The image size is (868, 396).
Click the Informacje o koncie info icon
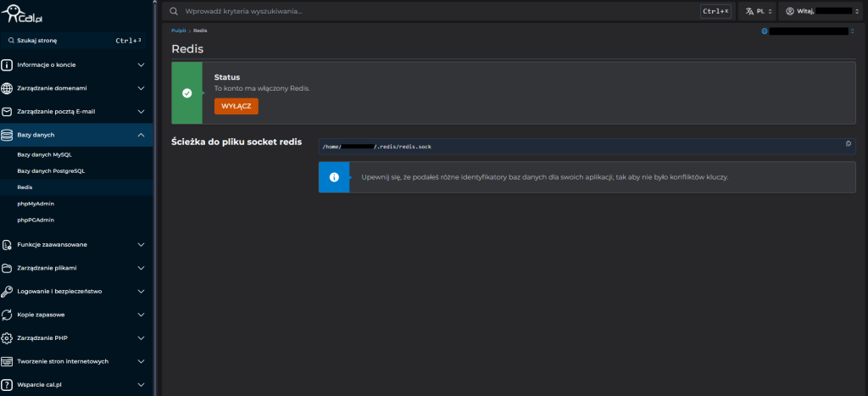tap(8, 64)
